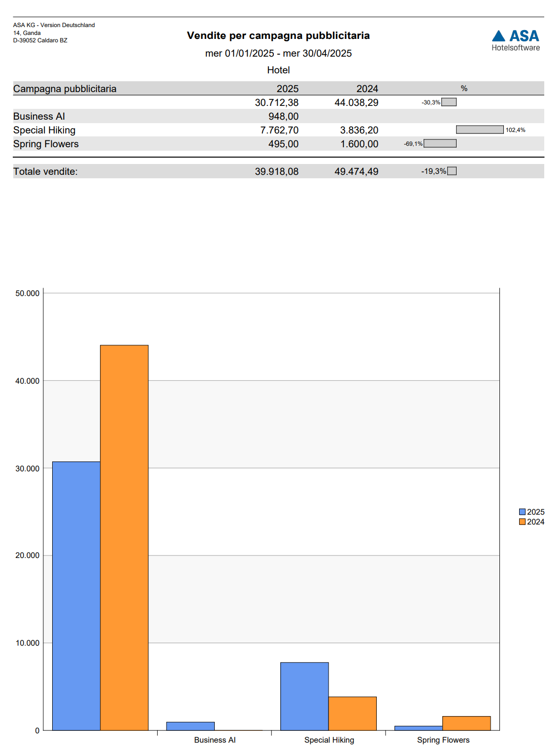This screenshot has width=560, height=753.
Task: Select the Special Hiking 102,4% percentage bar
Action: click(x=479, y=130)
